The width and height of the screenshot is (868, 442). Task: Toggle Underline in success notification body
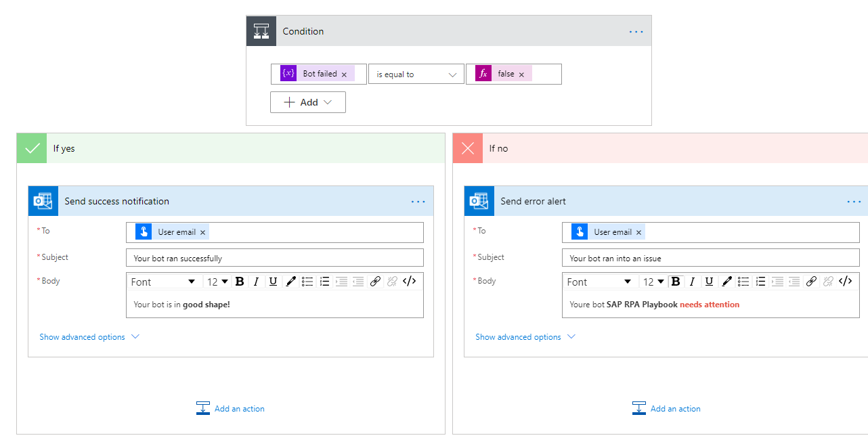click(x=273, y=282)
